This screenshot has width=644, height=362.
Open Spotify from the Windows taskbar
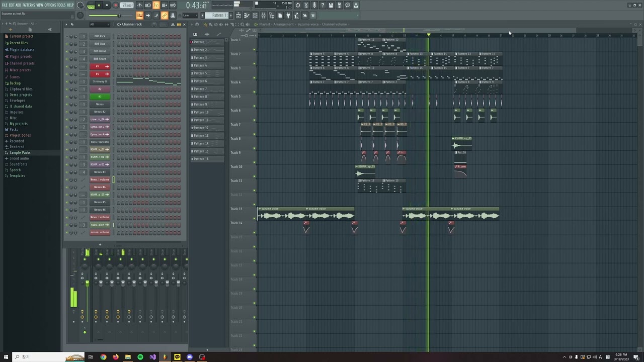(140, 357)
